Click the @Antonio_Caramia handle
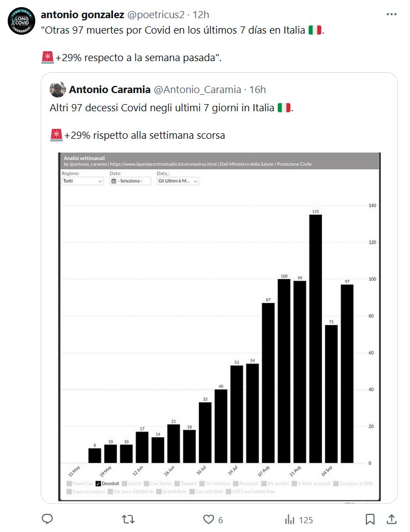Image resolution: width=410 pixels, height=532 pixels. [x=197, y=89]
